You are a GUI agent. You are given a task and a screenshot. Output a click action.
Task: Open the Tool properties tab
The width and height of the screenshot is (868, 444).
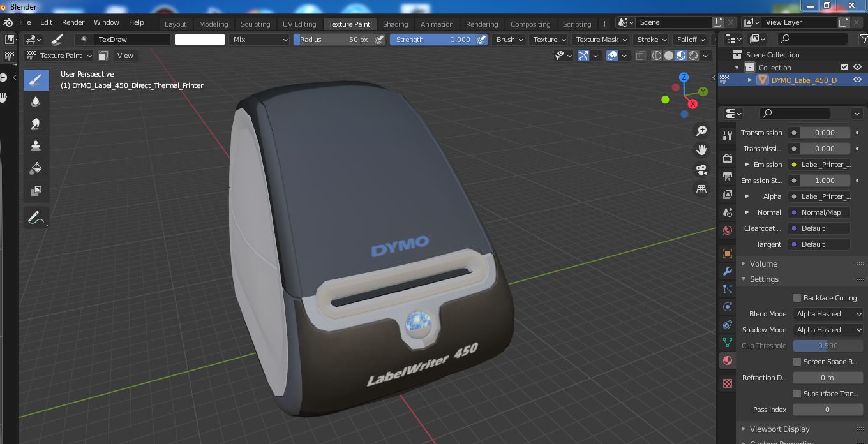coord(727,135)
